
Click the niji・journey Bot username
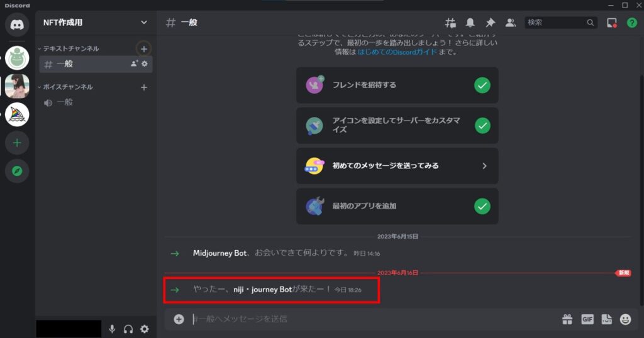click(262, 290)
